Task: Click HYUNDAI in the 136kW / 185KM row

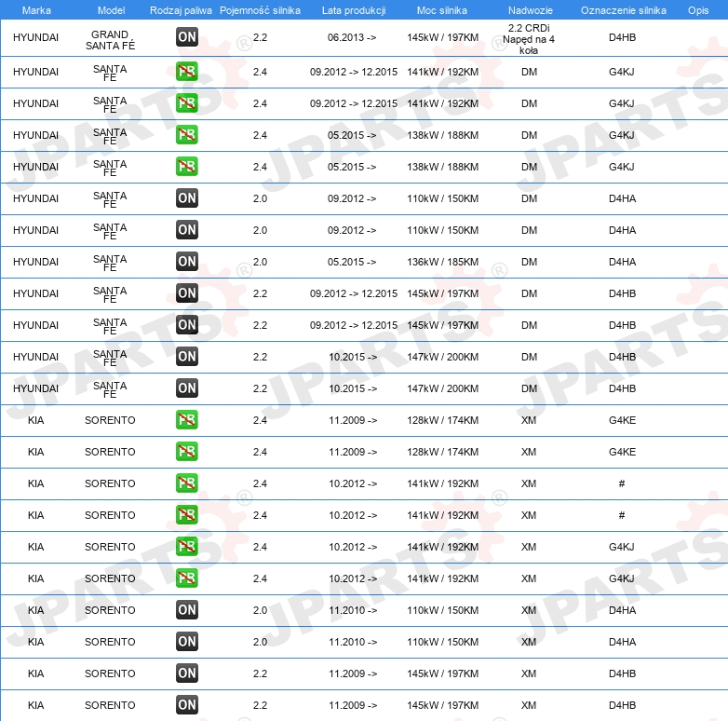Action: pos(35,262)
